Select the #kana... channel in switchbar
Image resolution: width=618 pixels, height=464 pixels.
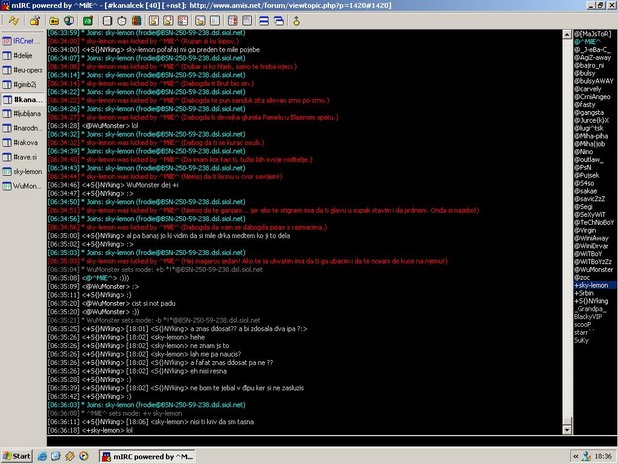22,99
